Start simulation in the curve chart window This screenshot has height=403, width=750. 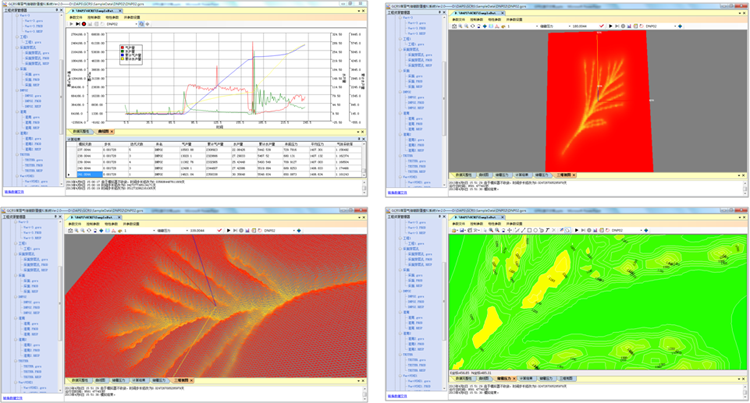coord(71,24)
